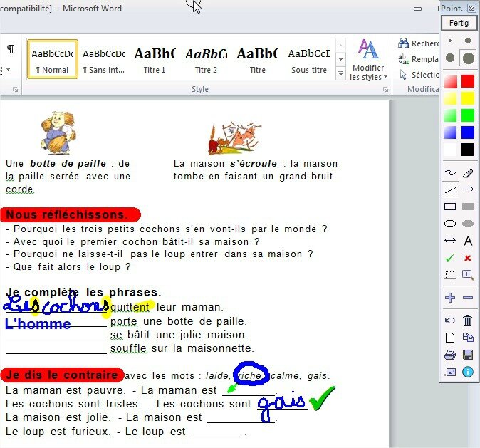Pick the green checkmark stamp tool
The height and width of the screenshot is (448, 480).
coord(450,258)
